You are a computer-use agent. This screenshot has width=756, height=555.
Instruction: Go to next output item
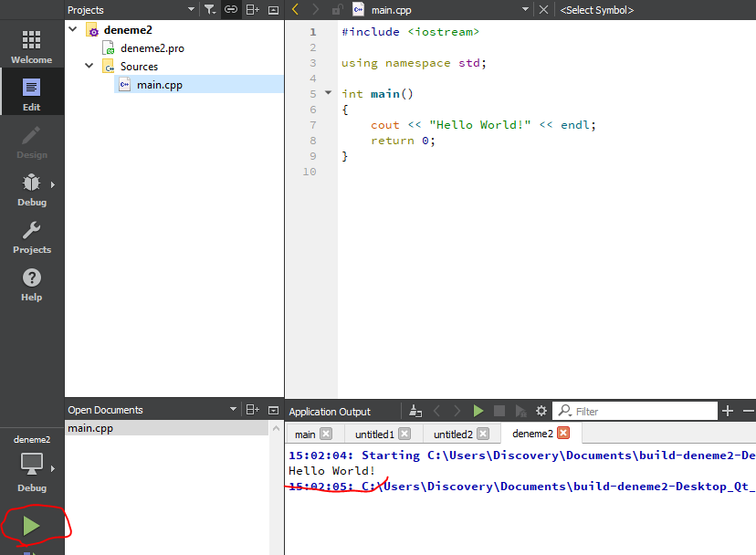[457, 412]
